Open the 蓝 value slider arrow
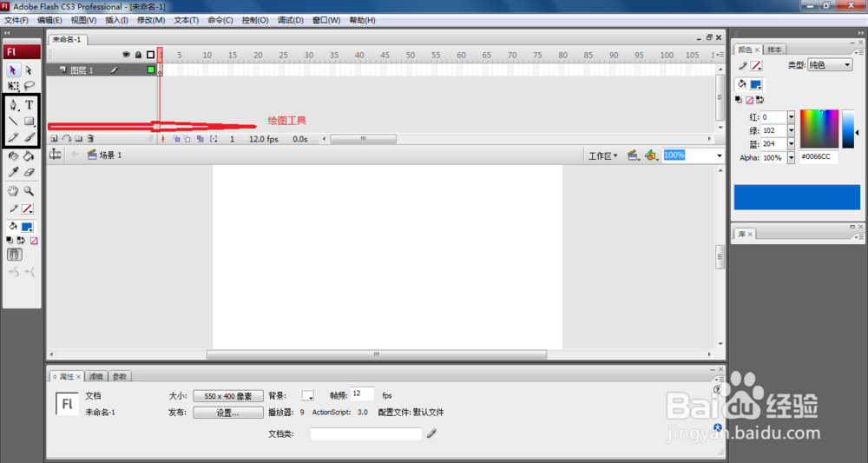Screen dimensions: 868x463 coord(791,144)
